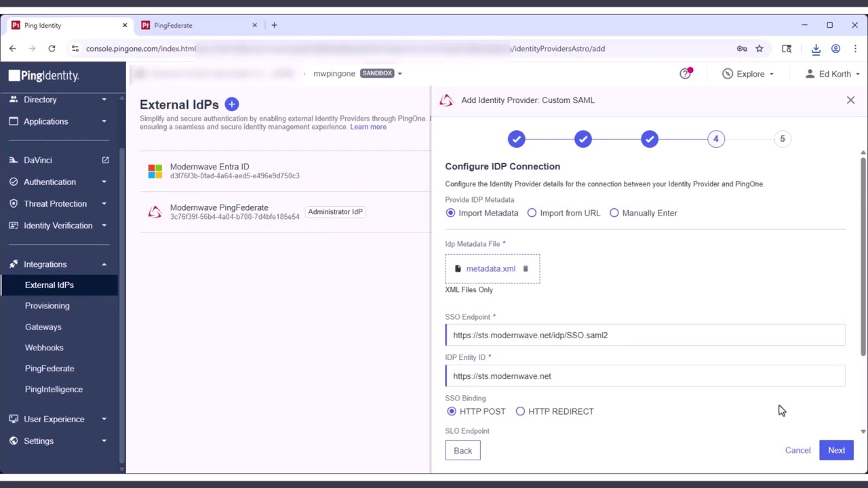Expand the Identity Verification section
The width and height of the screenshot is (868, 488).
(59, 225)
